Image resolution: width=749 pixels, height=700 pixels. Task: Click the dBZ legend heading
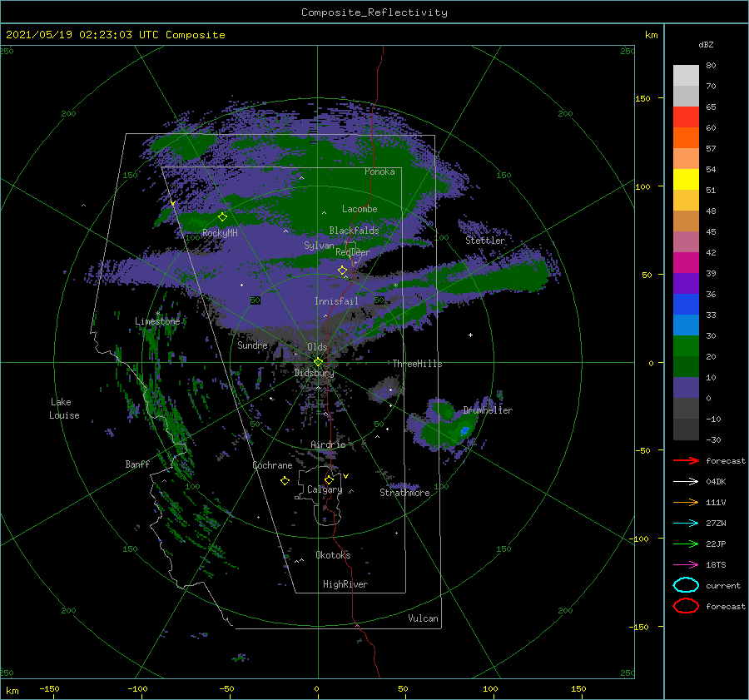tap(706, 45)
